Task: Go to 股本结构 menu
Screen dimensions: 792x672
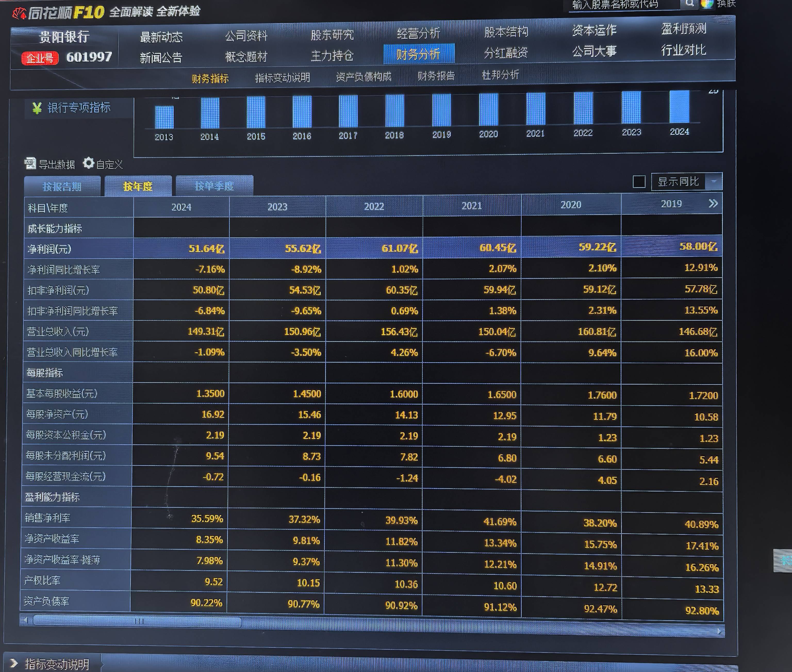Action: point(506,32)
